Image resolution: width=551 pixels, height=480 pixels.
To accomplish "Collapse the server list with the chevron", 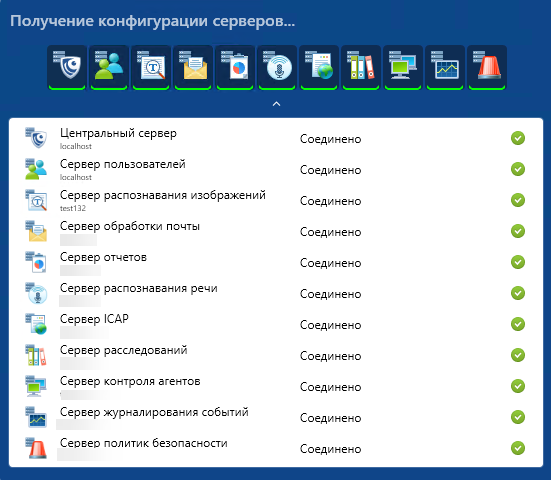I will [x=277, y=104].
